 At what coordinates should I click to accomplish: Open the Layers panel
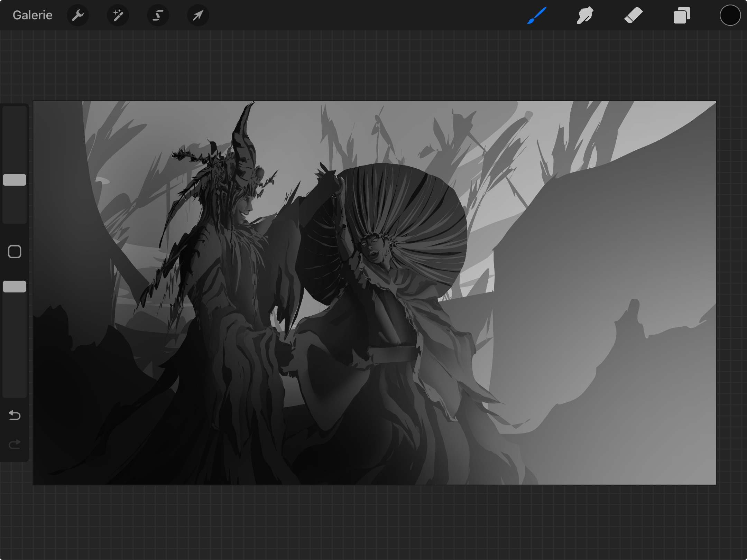click(682, 15)
